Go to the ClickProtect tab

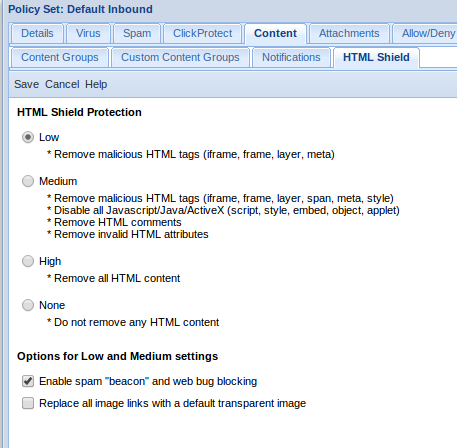(x=202, y=33)
